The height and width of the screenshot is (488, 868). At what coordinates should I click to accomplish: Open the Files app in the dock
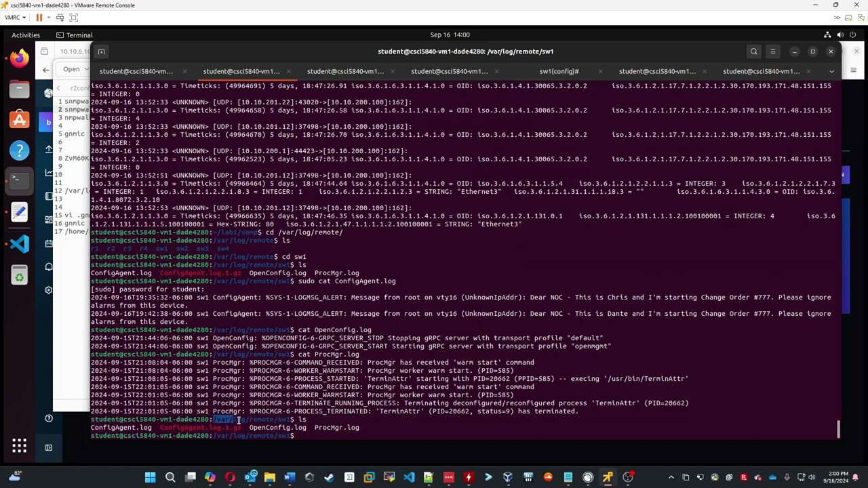[19, 89]
